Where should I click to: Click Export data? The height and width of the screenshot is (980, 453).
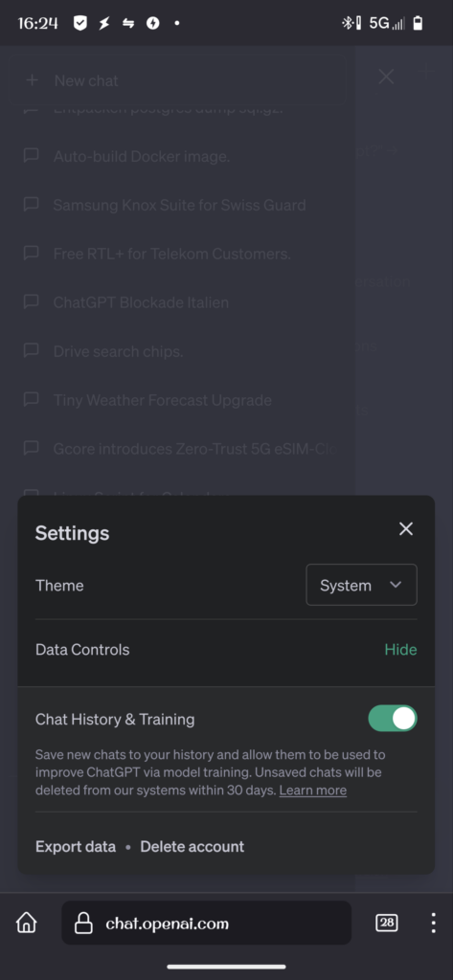(x=76, y=846)
